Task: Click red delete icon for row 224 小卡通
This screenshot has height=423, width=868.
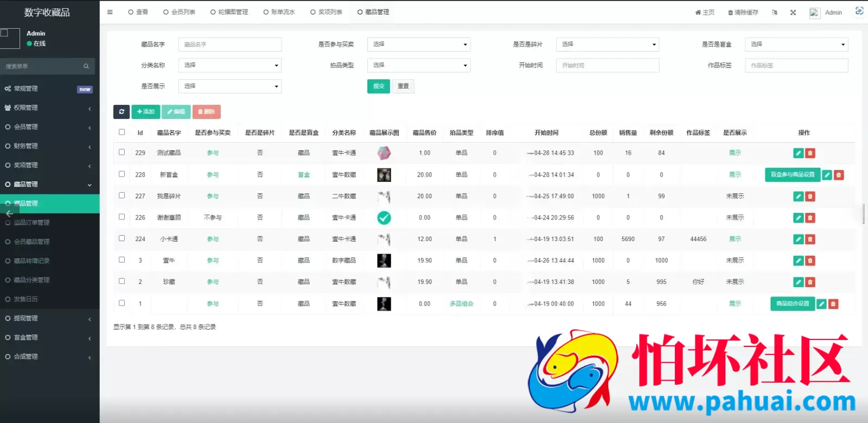Action: [x=810, y=239]
